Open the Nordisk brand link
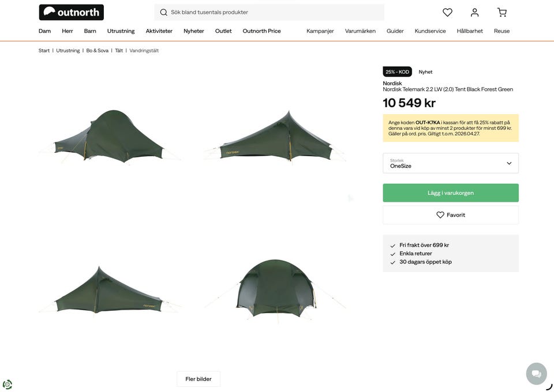This screenshot has height=392, width=554. click(x=392, y=83)
